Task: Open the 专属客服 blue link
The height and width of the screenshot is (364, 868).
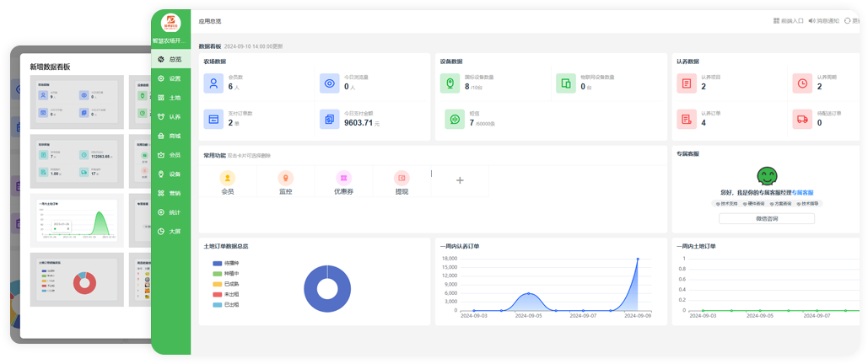Action: [802, 193]
